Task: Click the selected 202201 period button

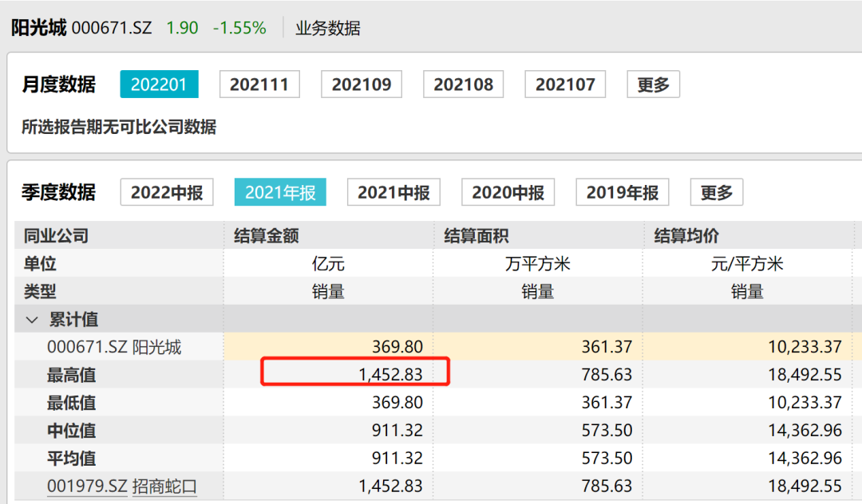Action: pos(159,84)
